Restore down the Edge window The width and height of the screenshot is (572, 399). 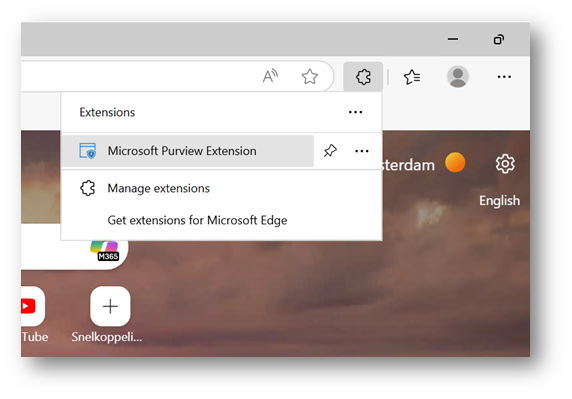[499, 39]
